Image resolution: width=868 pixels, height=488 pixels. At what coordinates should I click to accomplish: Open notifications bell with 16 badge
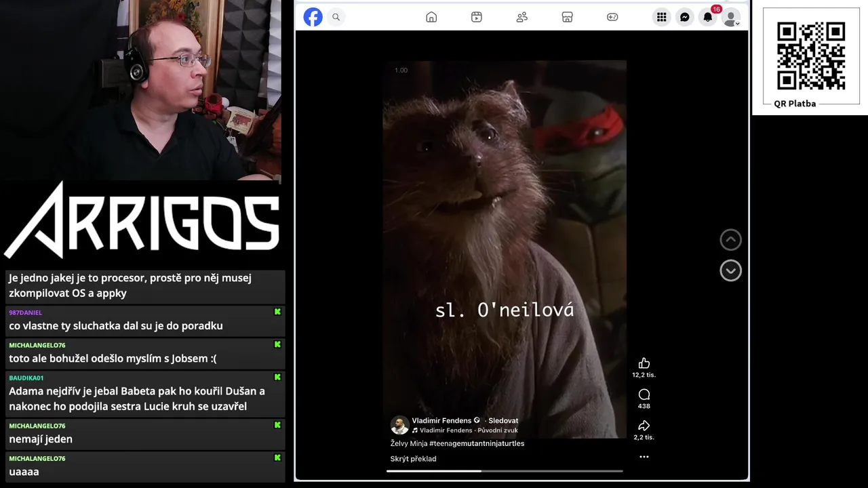point(708,17)
